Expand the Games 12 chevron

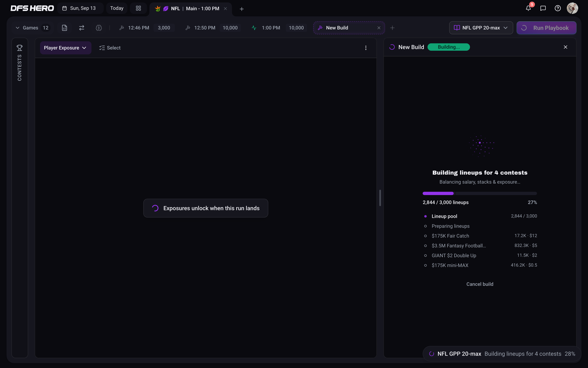click(x=18, y=28)
